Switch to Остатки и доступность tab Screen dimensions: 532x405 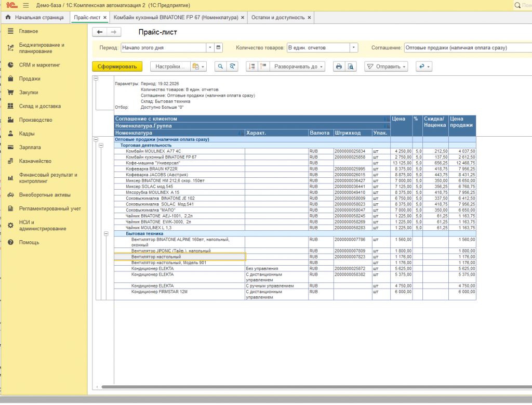[277, 17]
